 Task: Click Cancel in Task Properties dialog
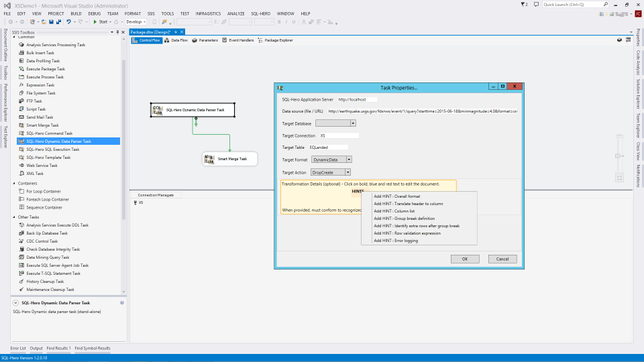coord(502,259)
